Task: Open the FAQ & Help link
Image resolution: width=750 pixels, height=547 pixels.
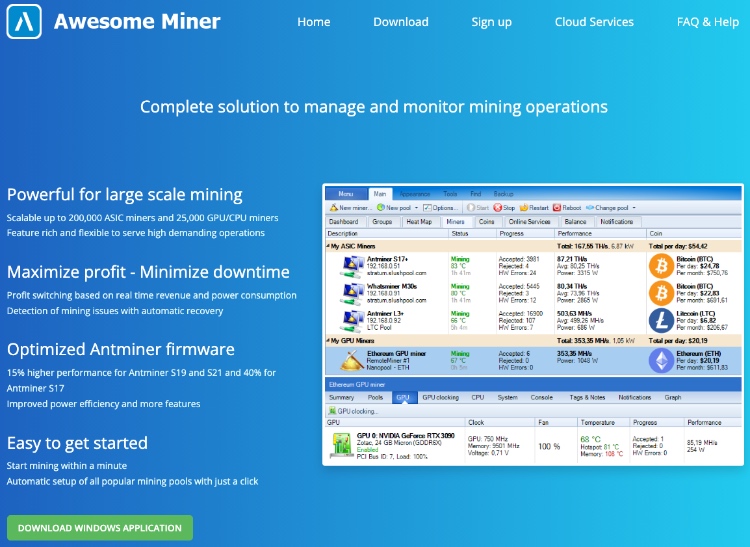Action: click(707, 22)
